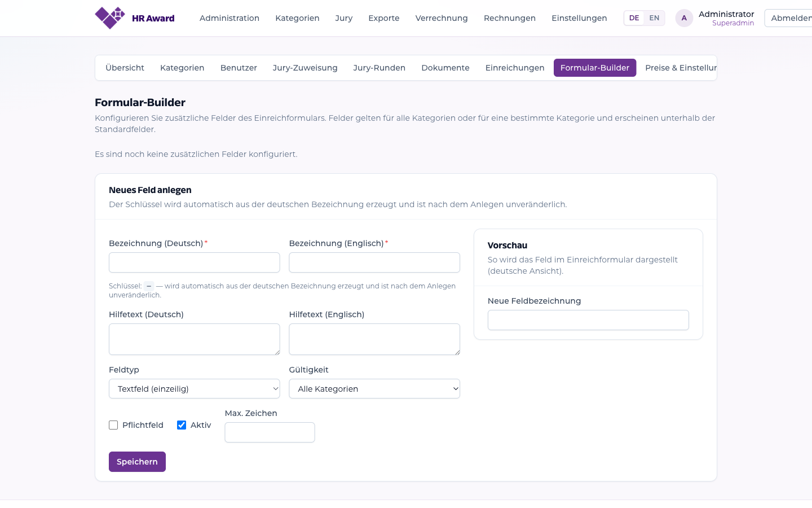Click the Schlüssel placeholder dash badge

point(149,286)
